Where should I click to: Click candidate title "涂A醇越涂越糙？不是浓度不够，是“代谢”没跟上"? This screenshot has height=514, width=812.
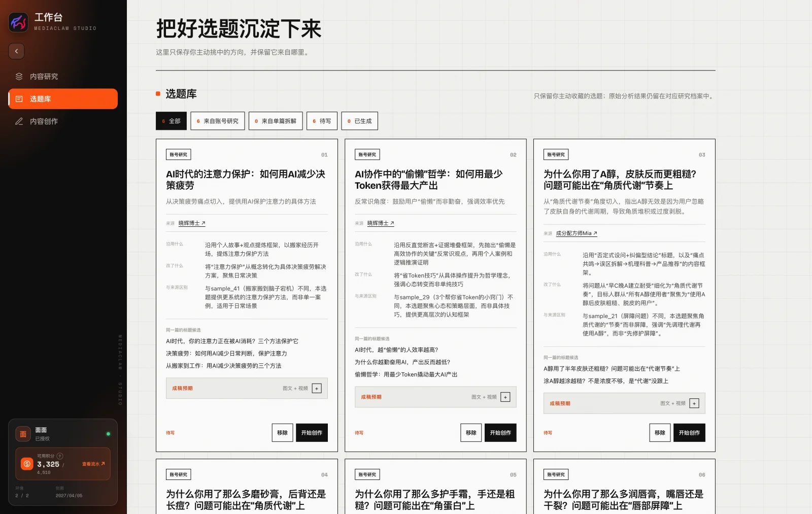coord(606,381)
